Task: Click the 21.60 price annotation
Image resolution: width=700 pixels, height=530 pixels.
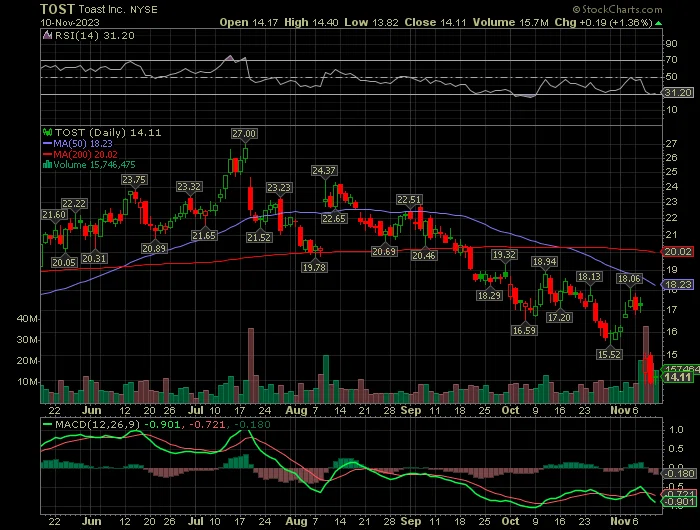Action: point(54,215)
